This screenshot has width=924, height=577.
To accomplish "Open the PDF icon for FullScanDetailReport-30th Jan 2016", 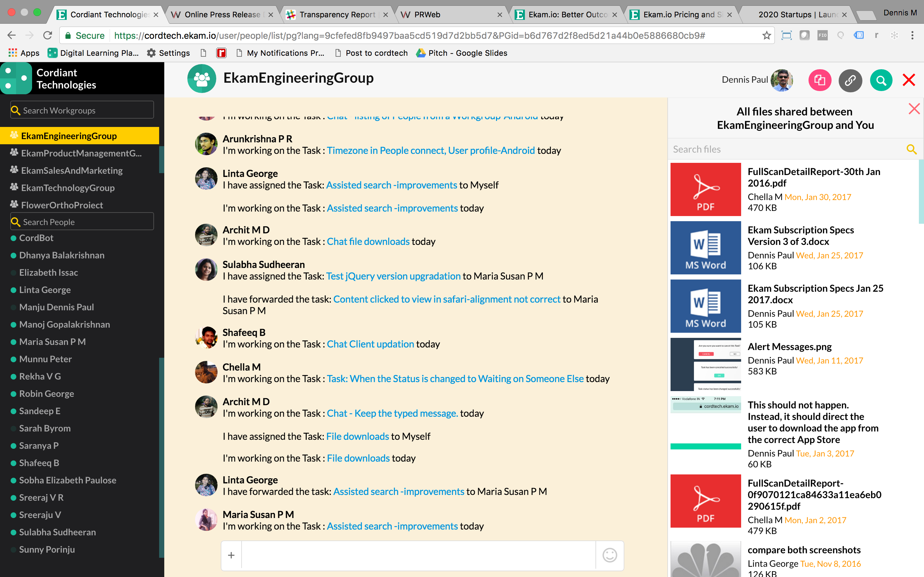I will coord(705,189).
